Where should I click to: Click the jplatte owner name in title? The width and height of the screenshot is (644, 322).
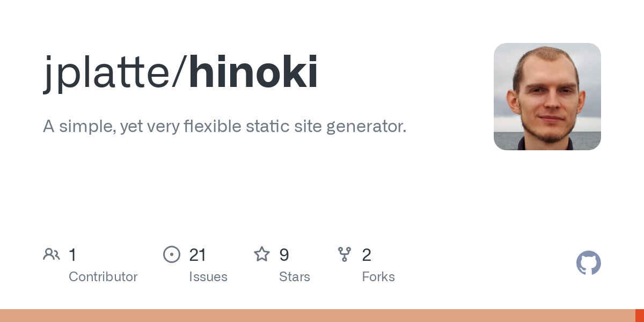[x=107, y=74]
